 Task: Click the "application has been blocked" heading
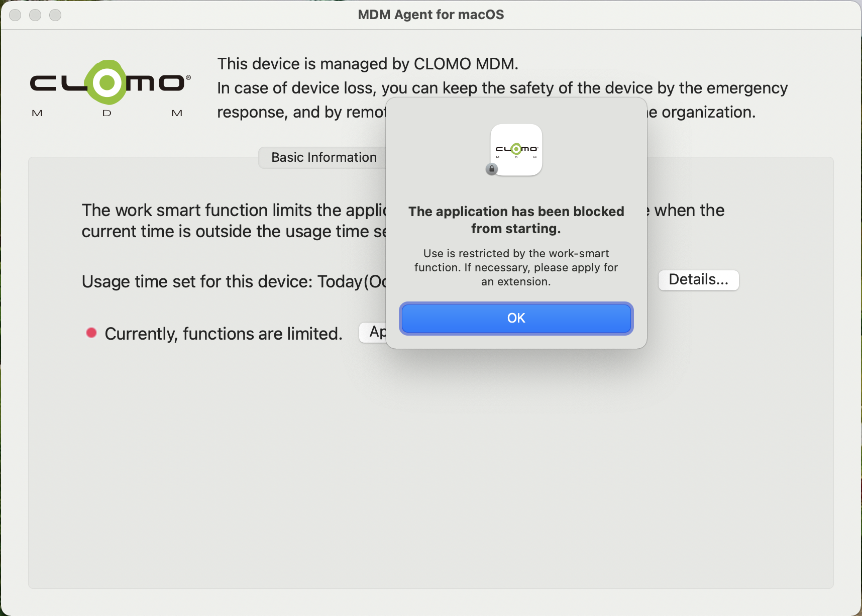(516, 220)
